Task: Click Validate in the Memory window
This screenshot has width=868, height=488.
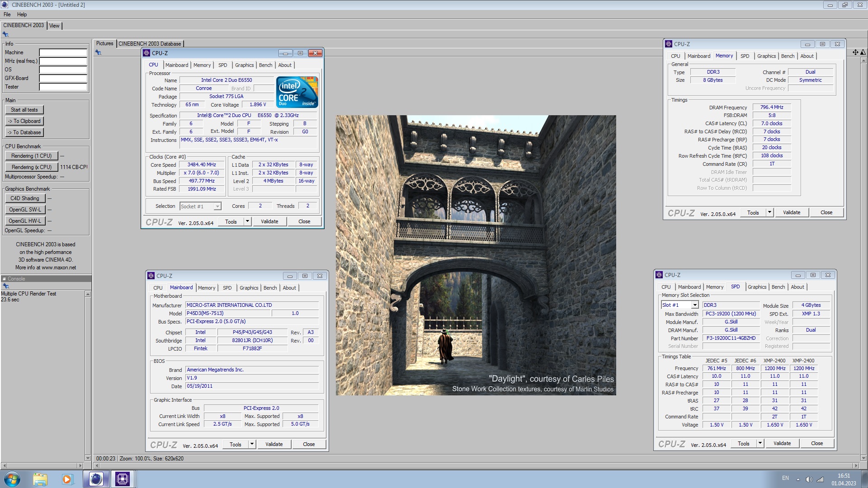Action: pyautogui.click(x=792, y=212)
